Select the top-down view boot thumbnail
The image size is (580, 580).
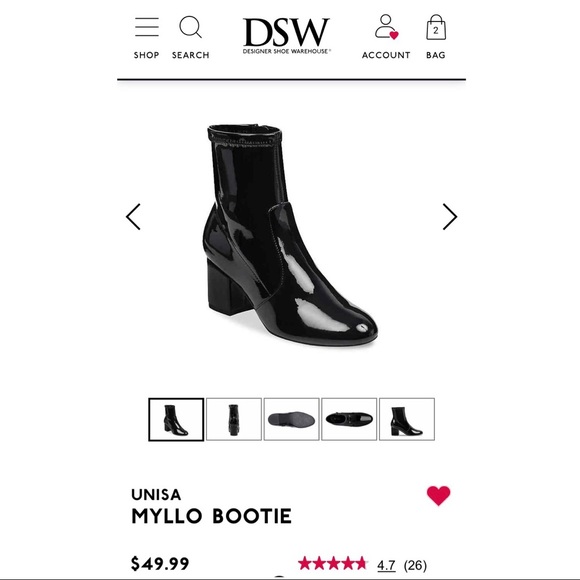[x=349, y=419]
